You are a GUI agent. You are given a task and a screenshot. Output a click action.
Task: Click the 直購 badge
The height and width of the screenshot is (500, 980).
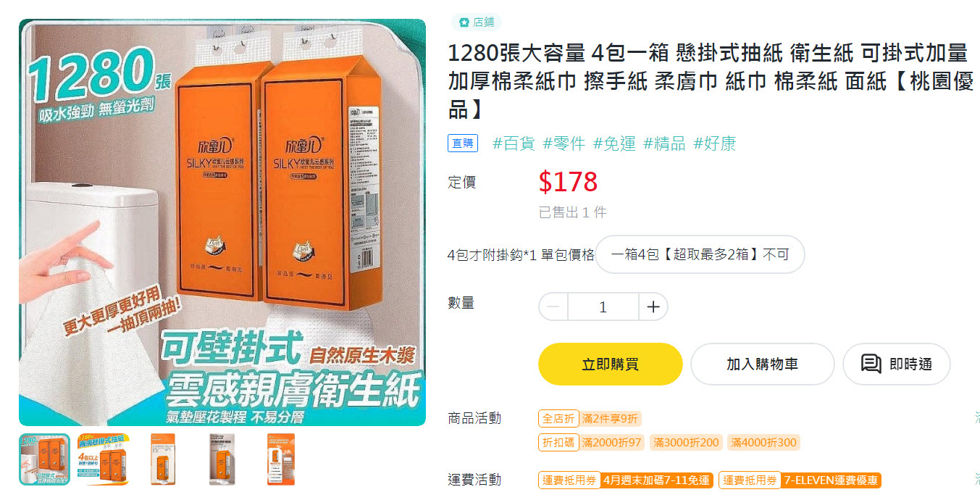pyautogui.click(x=463, y=143)
